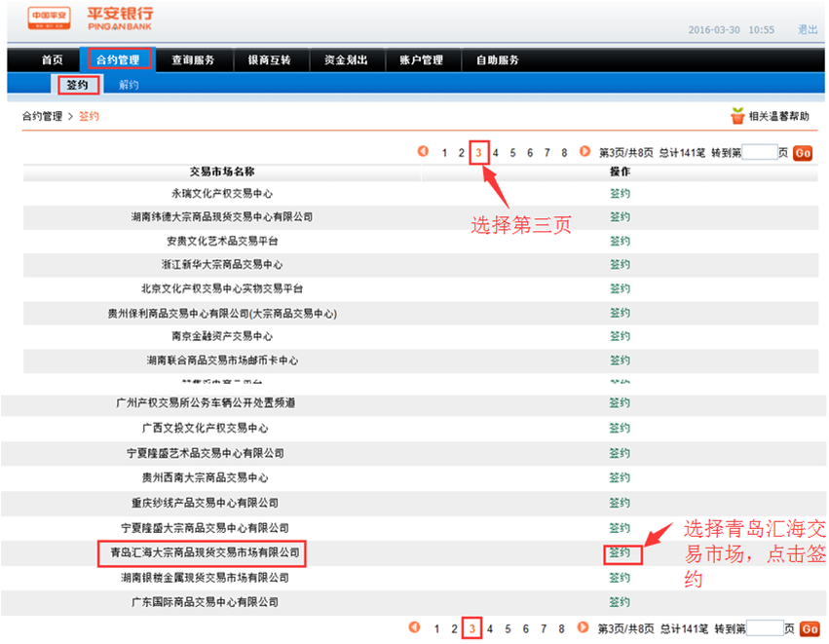Click 签约 for 宁夏隆盛大宗商品交易中心有限公司

pos(620,528)
